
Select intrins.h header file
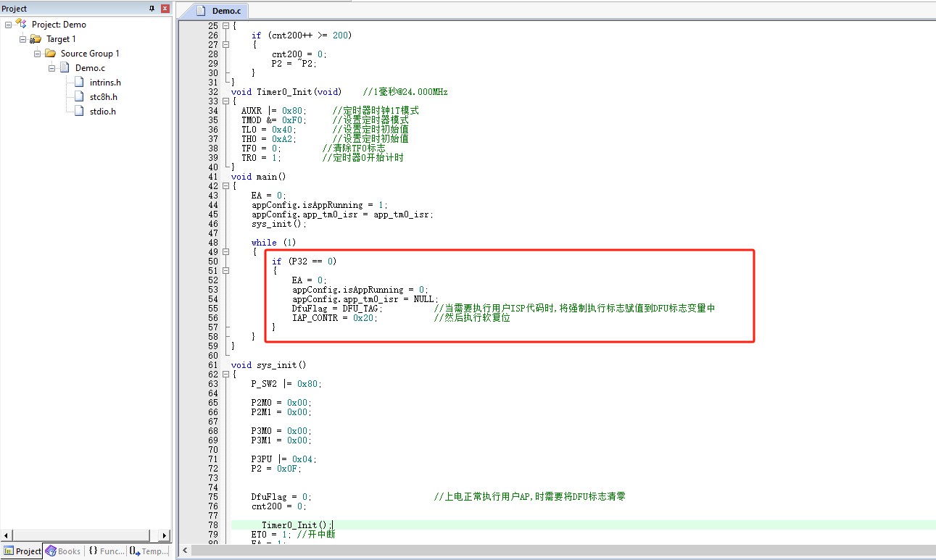(105, 83)
